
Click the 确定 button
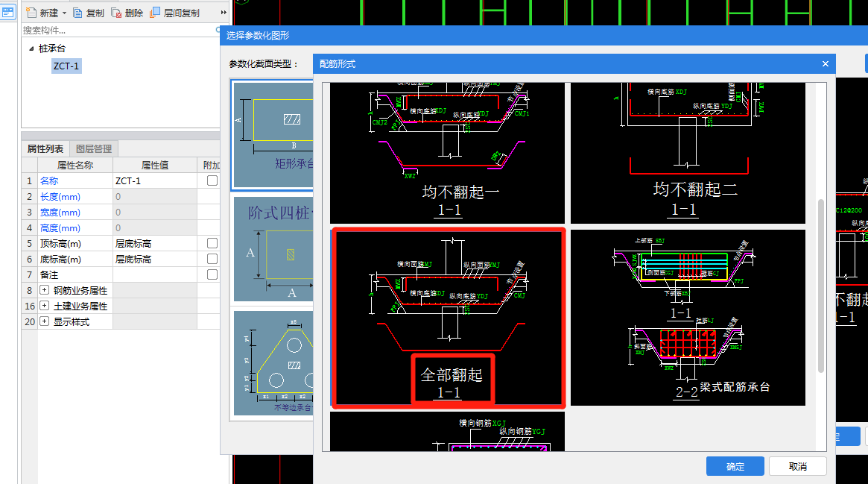735,466
